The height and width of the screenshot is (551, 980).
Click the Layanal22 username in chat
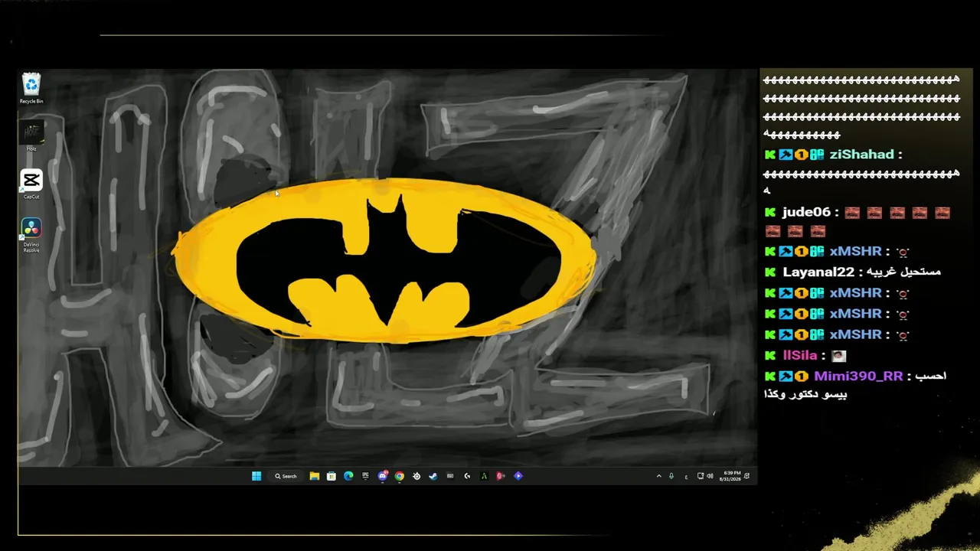[x=818, y=272]
